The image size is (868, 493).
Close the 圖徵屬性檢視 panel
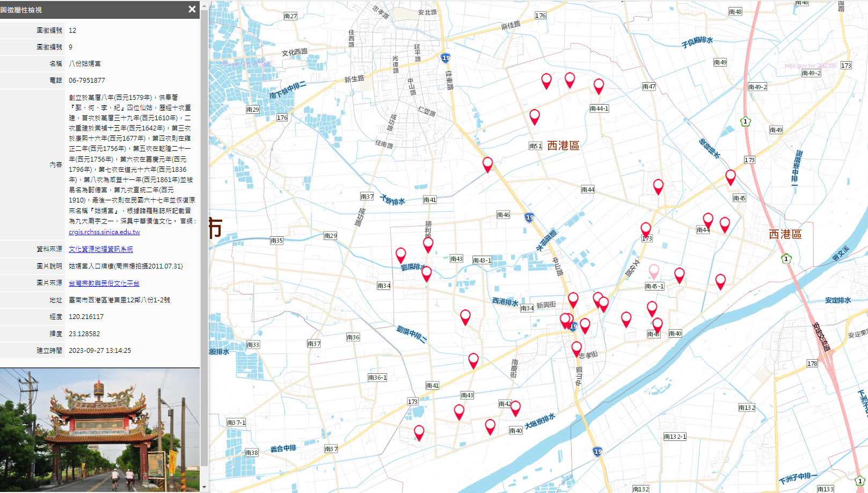pos(191,9)
